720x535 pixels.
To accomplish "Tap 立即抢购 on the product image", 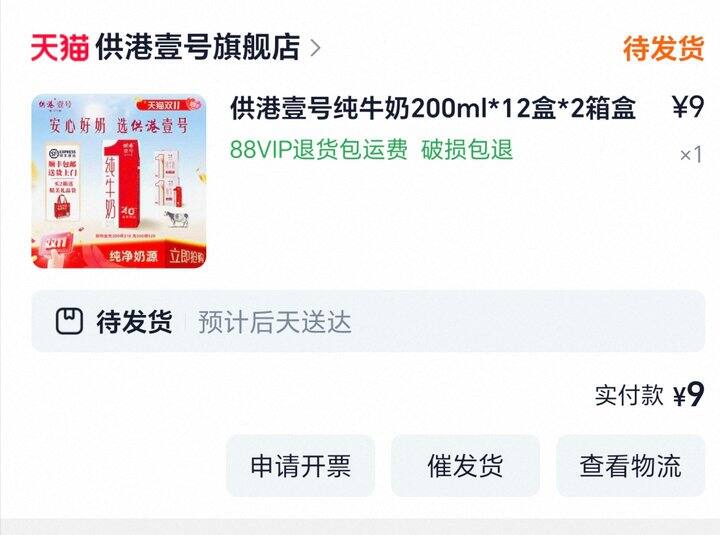I will tap(186, 256).
